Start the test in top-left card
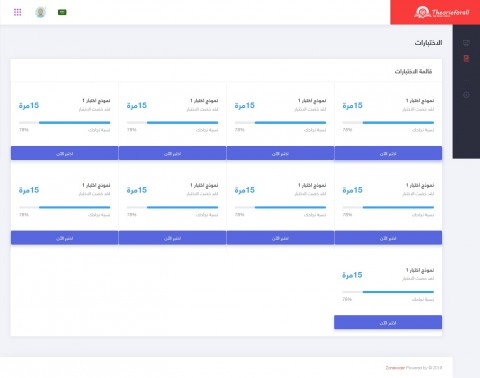 click(x=64, y=153)
